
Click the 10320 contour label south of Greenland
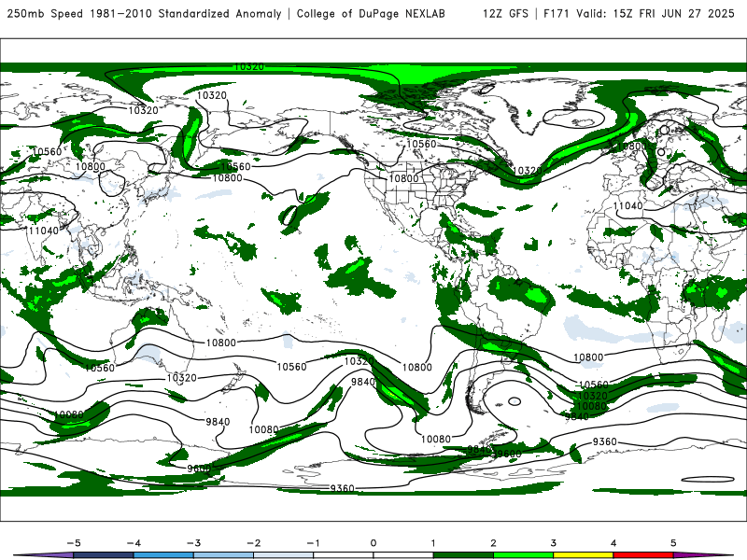[527, 171]
